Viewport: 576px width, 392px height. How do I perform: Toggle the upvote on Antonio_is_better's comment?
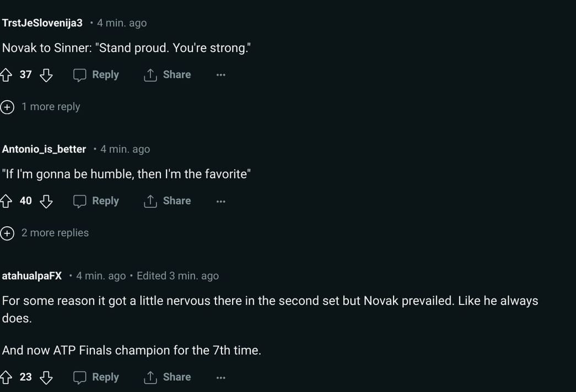pos(8,201)
